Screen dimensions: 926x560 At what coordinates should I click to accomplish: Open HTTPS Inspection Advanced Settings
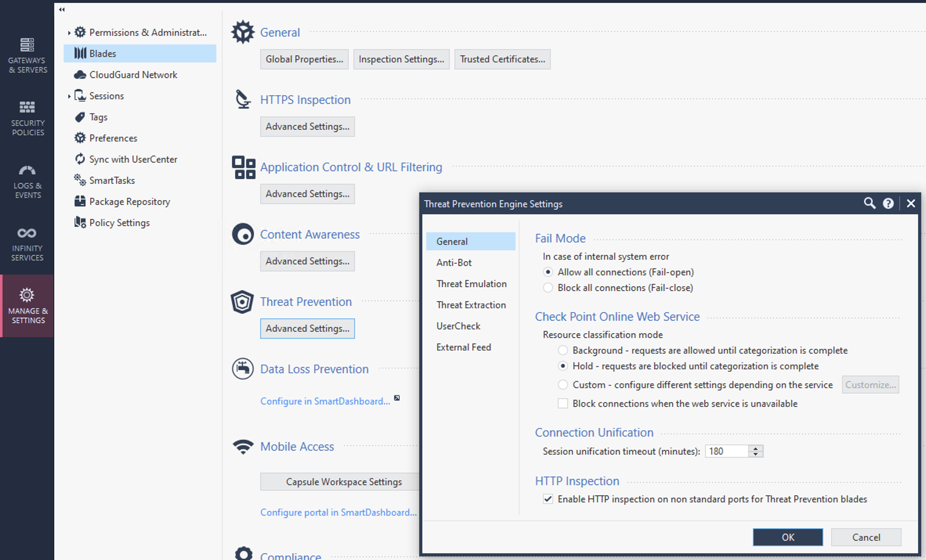[x=307, y=126]
